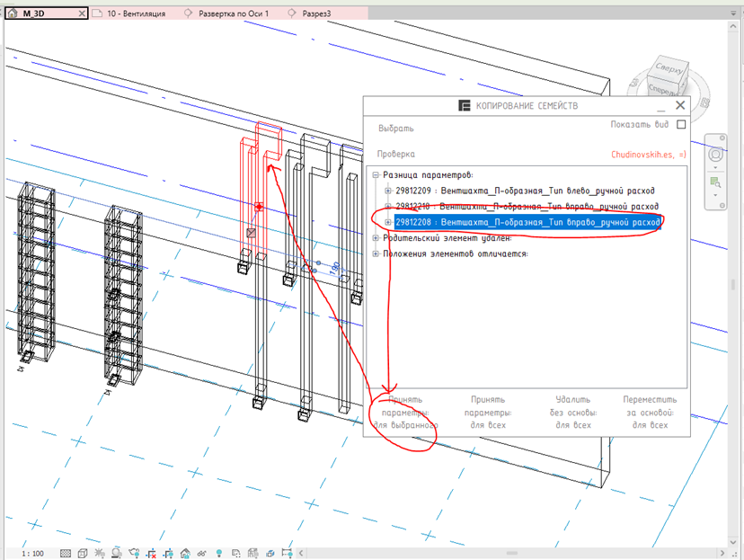Open the view scale 1:100 selector
Viewport: 744px width, 560px height.
click(32, 554)
